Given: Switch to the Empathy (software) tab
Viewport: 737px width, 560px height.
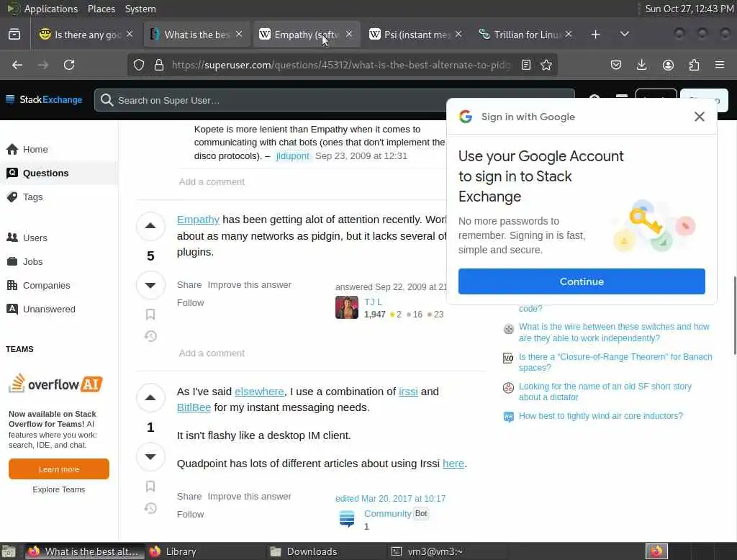Looking at the screenshot, I should (307, 35).
